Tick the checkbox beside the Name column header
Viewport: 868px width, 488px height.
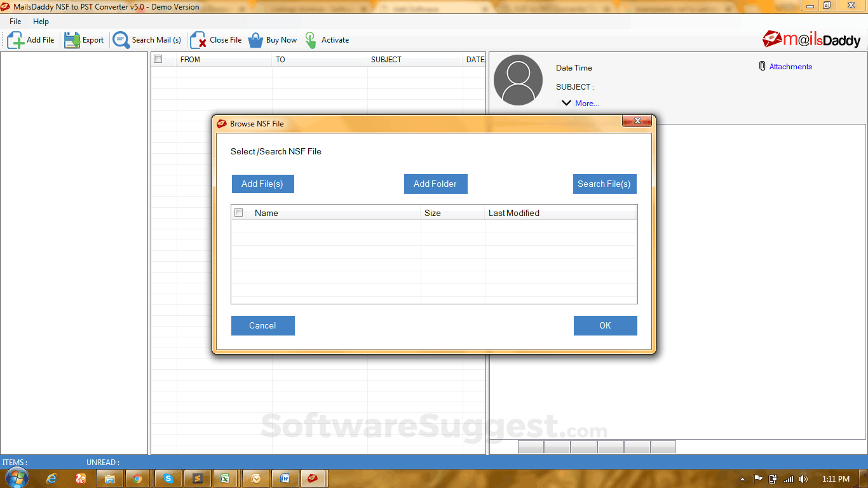[x=239, y=213]
